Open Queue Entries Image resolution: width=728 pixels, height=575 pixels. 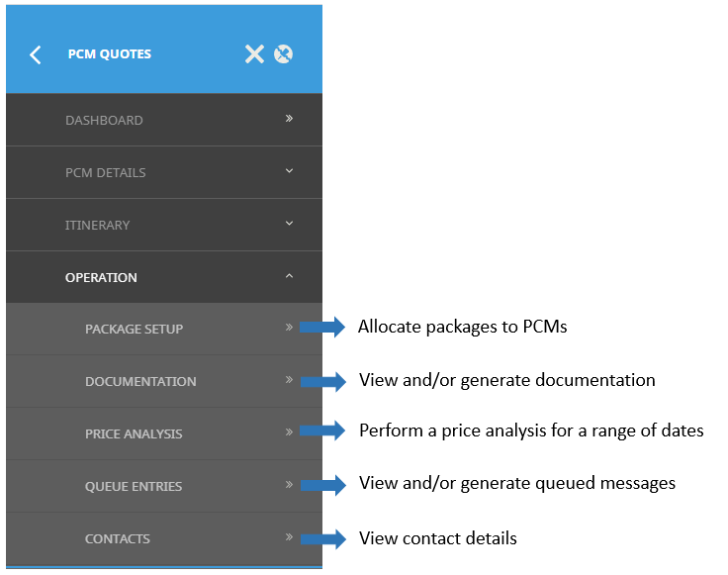134,487
